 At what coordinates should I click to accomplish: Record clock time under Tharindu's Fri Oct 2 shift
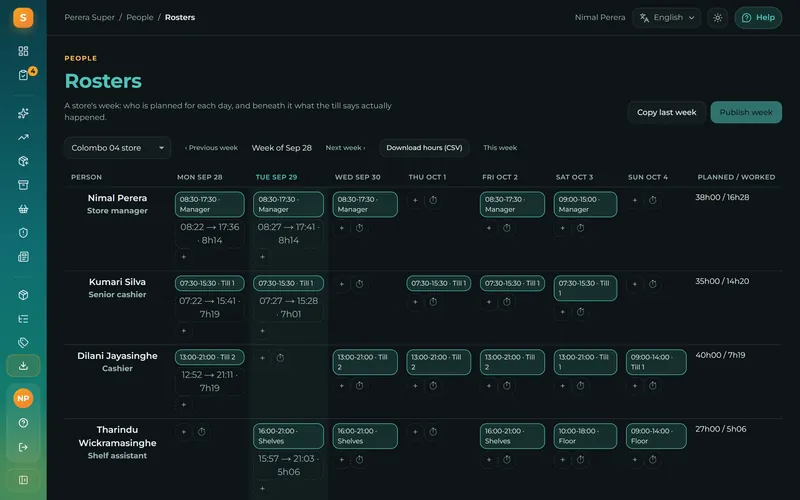[x=507, y=460]
